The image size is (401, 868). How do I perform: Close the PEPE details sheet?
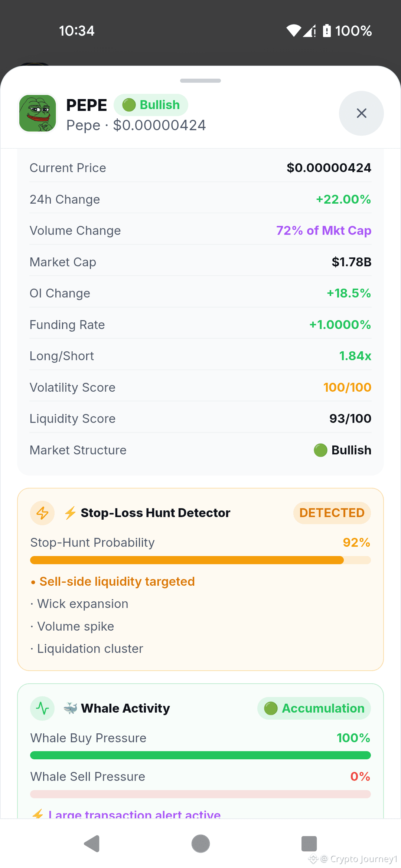coord(361,113)
